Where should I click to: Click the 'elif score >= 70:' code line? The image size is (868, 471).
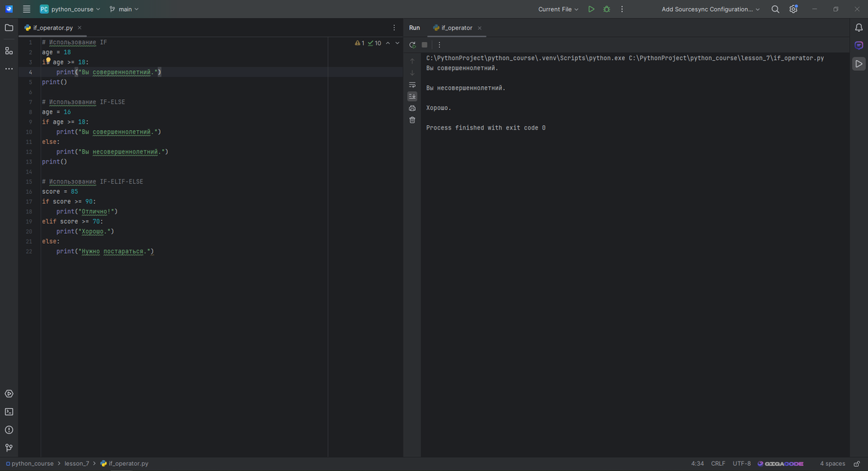[72, 221]
